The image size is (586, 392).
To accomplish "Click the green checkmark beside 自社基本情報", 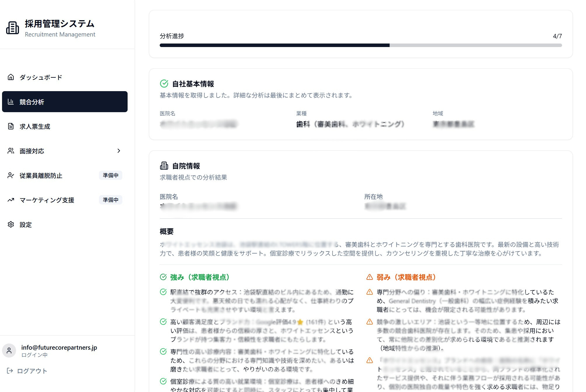I will (164, 84).
